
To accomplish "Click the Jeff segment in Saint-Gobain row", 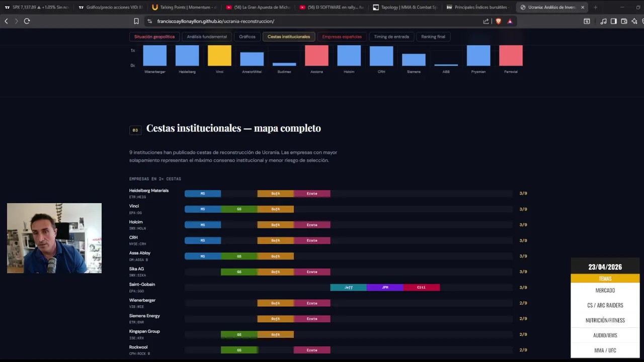I will 349,288.
